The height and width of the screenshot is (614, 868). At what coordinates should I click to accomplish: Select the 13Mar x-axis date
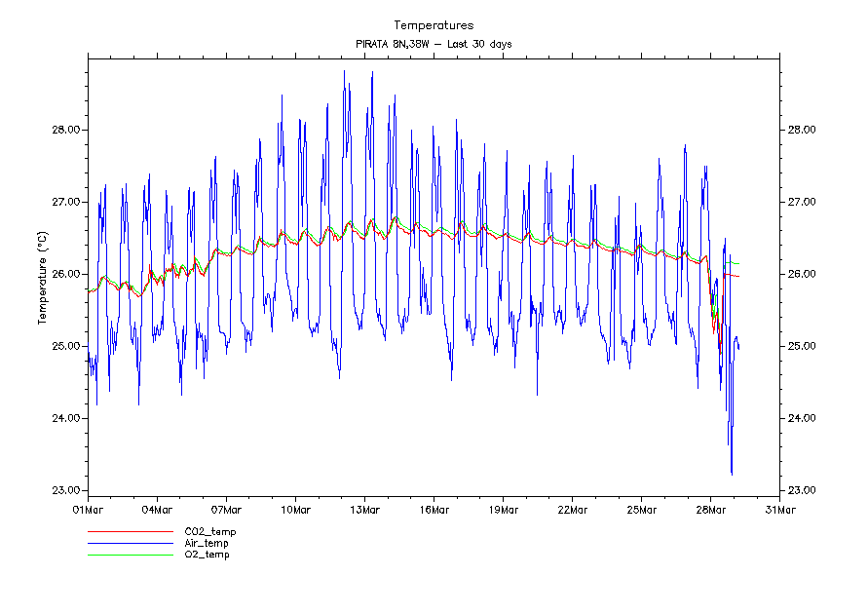click(364, 509)
